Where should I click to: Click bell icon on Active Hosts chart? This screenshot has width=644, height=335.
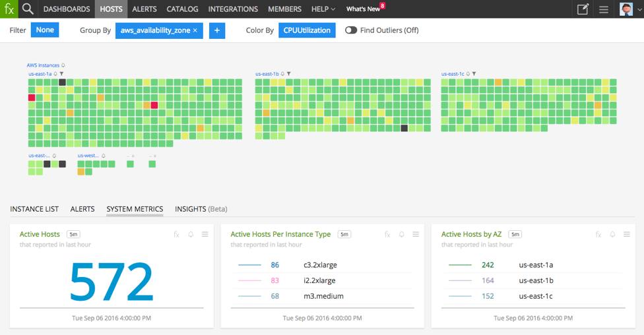(x=191, y=234)
